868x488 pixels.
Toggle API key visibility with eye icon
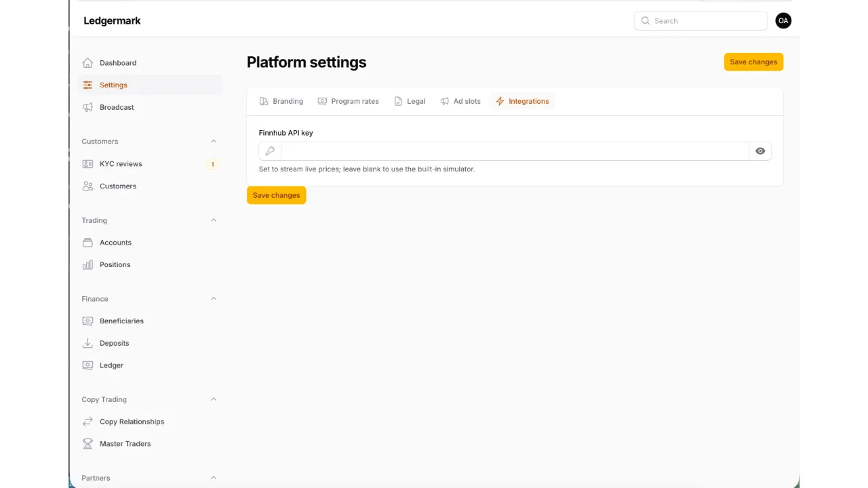pos(760,151)
